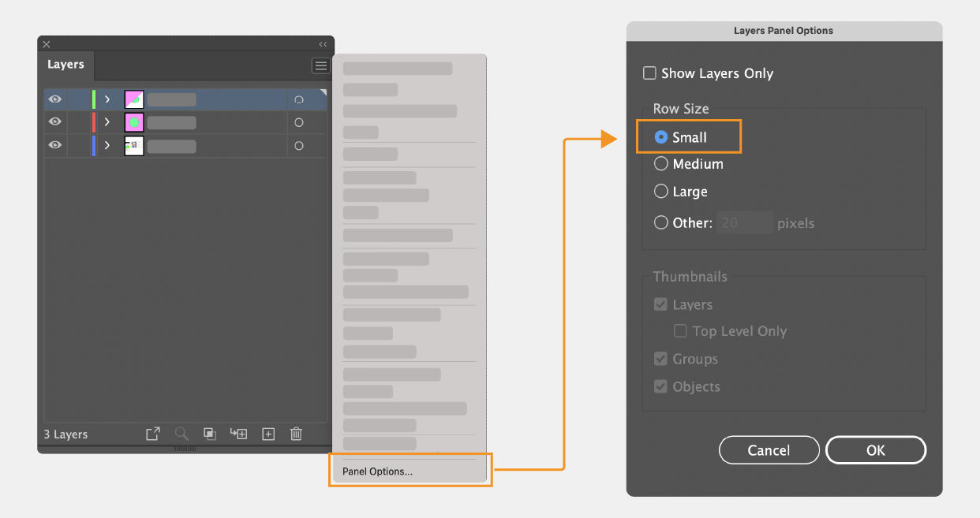The image size is (980, 518).
Task: Choose Panel Options from the flyout menu
Action: [x=410, y=470]
